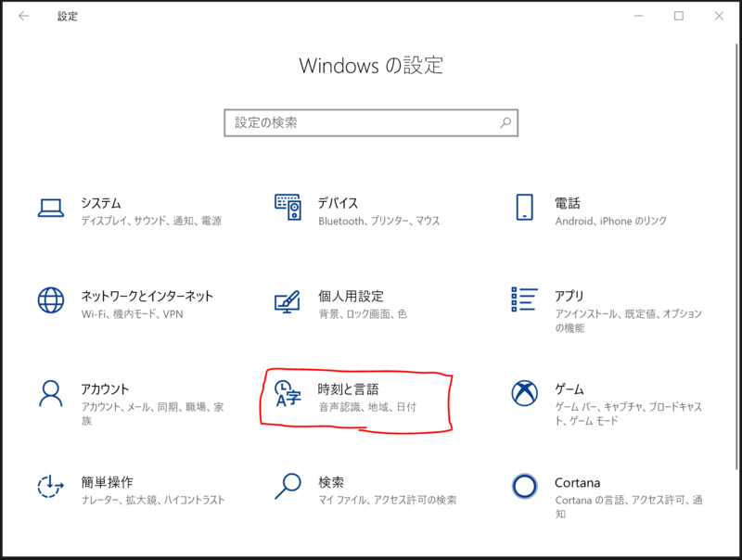The width and height of the screenshot is (742, 560).
Task: Open ゲーム settings title
Action: point(569,389)
